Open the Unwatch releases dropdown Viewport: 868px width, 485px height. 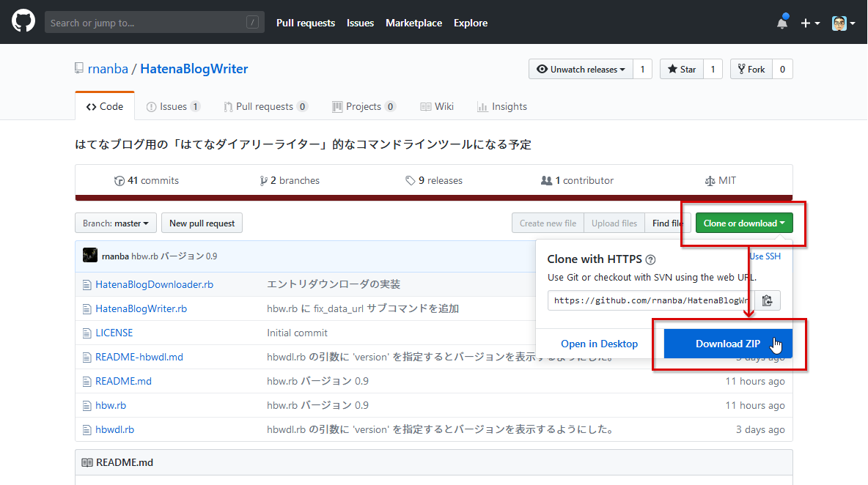point(581,69)
